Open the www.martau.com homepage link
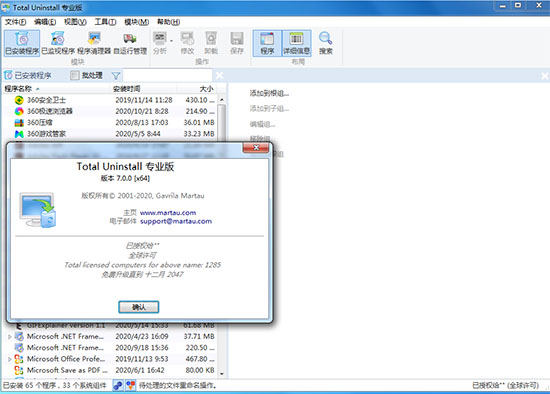The height and width of the screenshot is (394, 550). click(168, 213)
